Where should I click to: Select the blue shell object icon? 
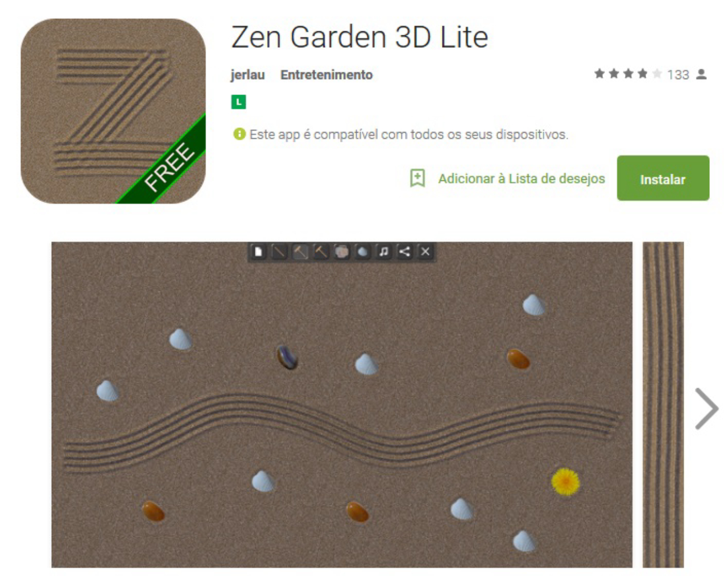(362, 252)
